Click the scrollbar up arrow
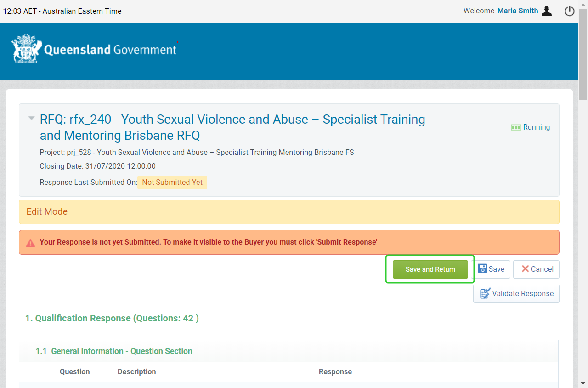588x388 pixels. click(583, 4)
